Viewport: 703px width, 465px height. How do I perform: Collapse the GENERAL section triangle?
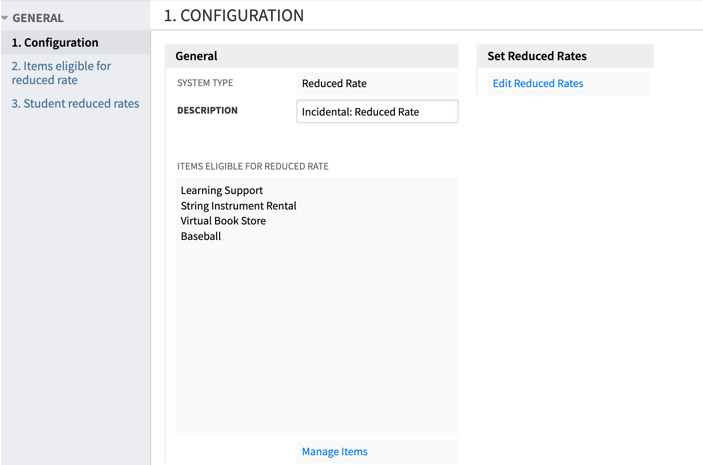click(x=5, y=18)
